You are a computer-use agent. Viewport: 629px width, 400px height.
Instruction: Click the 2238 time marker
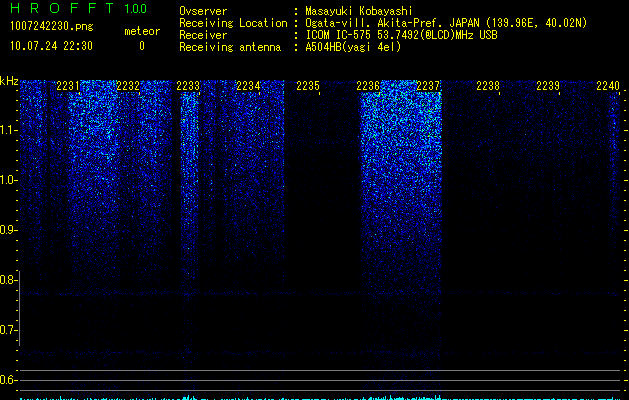(x=488, y=86)
